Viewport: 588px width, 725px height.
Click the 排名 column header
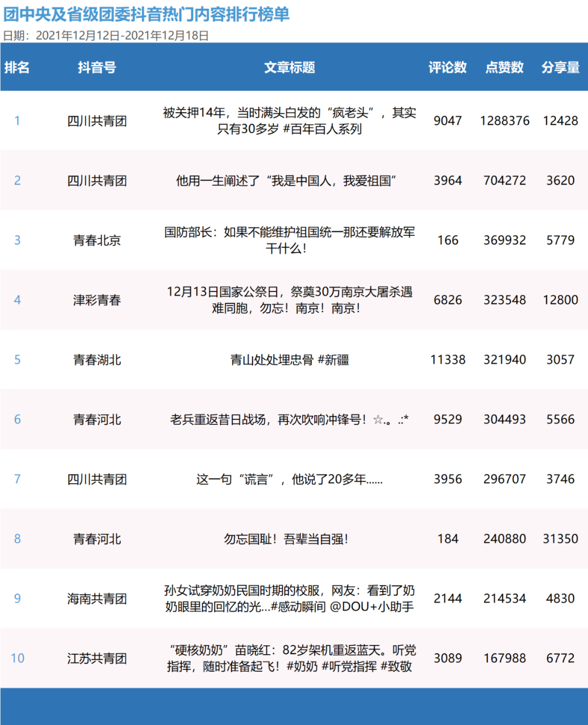tap(17, 68)
